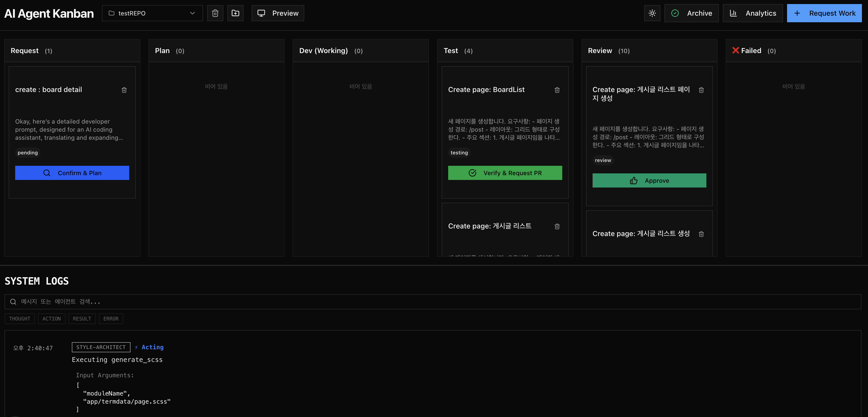Click Verify & Request PR button
This screenshot has width=868, height=417.
tap(505, 173)
